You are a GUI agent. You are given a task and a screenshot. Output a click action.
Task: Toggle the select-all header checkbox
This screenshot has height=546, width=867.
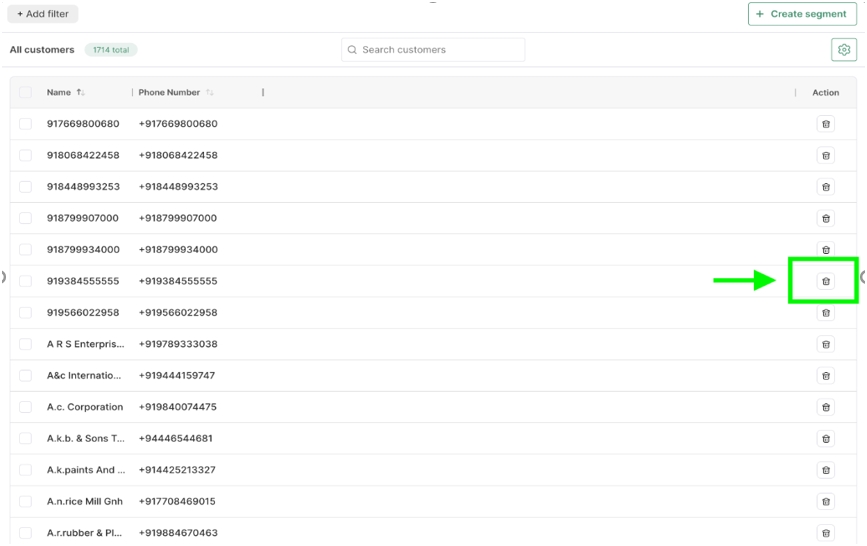(25, 93)
